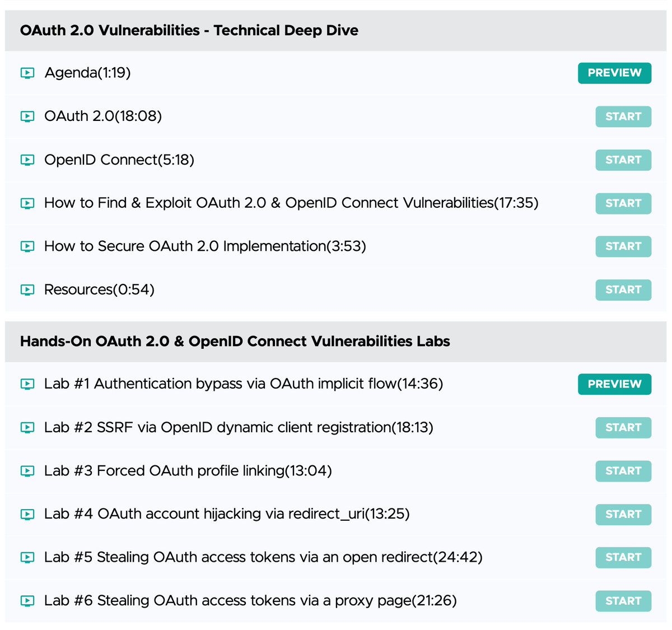The height and width of the screenshot is (630, 672).
Task: Start the OpenID Connect lecture
Action: [623, 160]
